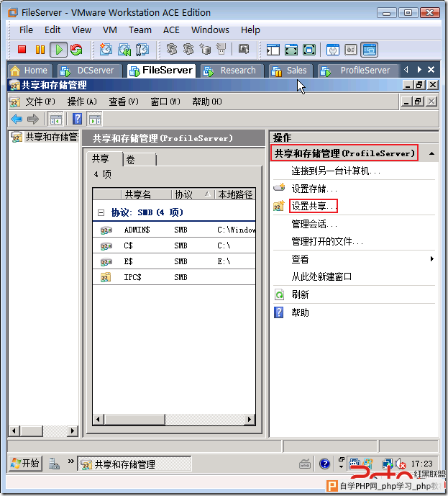Click the 开始 Start button
This screenshot has width=448, height=496.
point(25,464)
